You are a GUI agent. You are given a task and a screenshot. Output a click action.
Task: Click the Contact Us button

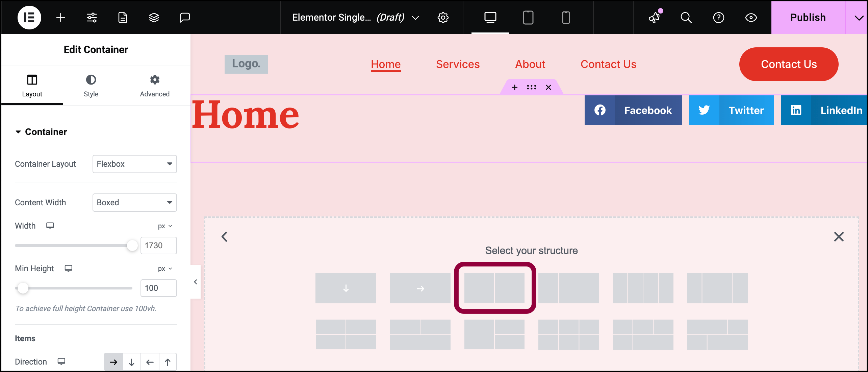[x=789, y=64]
